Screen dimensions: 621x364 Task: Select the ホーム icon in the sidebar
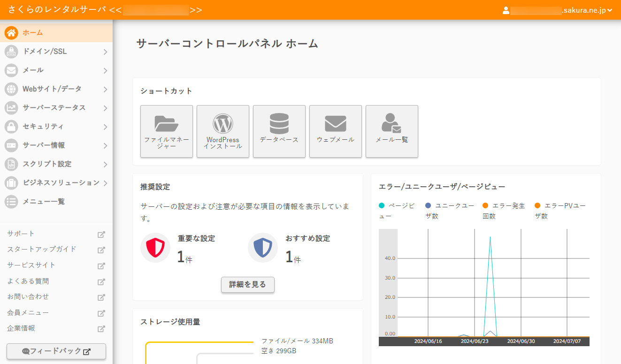point(10,33)
